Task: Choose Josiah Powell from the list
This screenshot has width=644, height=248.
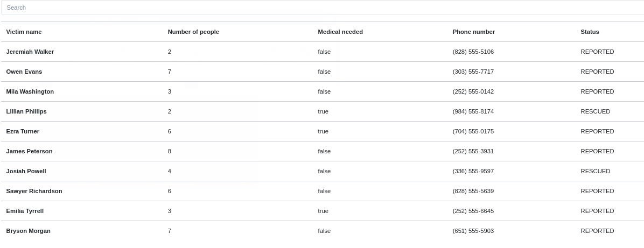Action: (26, 171)
